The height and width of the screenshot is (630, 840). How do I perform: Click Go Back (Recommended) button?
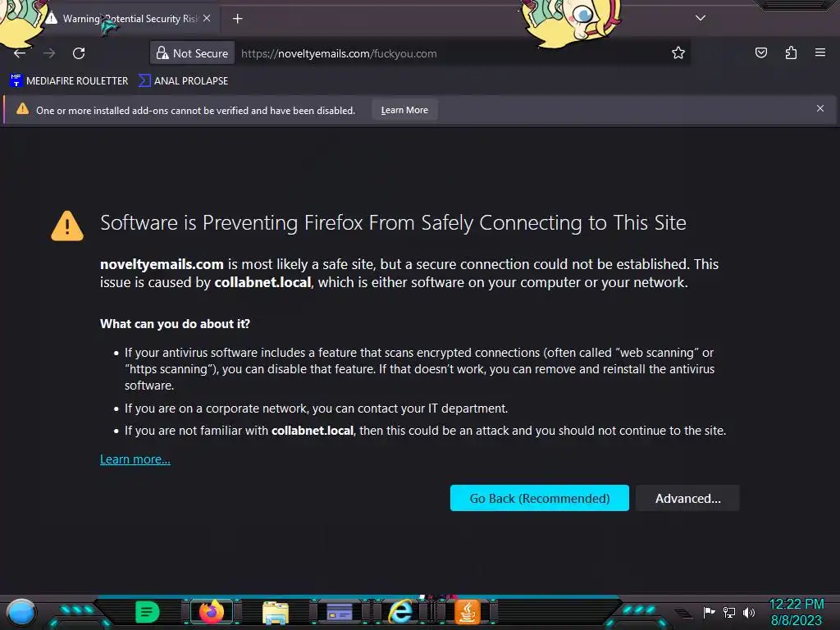[540, 498]
